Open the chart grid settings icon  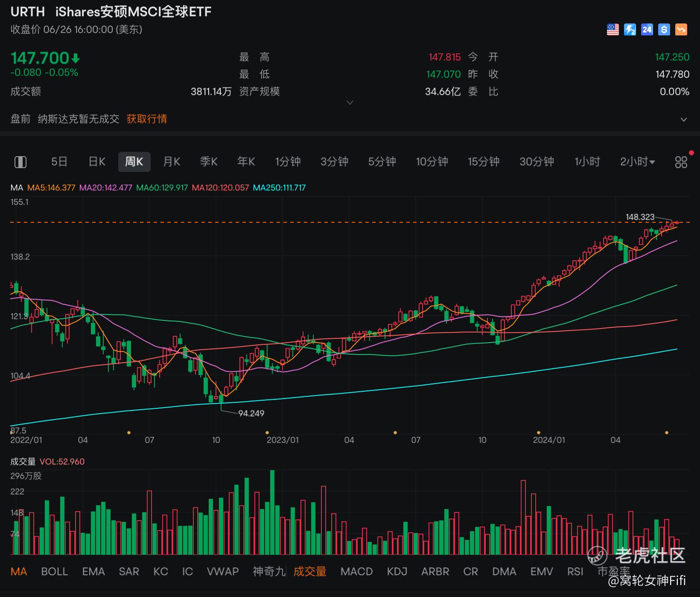[x=681, y=162]
